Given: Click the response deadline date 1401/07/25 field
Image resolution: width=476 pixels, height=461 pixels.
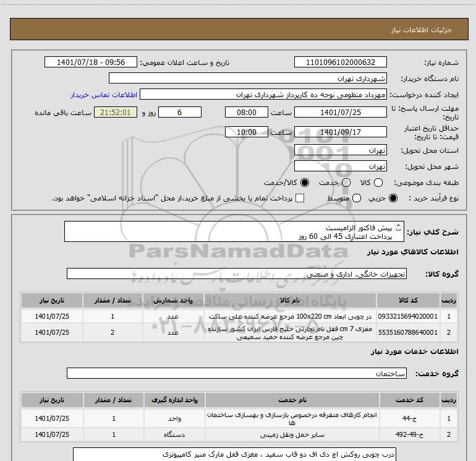Looking at the screenshot, I should pyautogui.click(x=340, y=112).
